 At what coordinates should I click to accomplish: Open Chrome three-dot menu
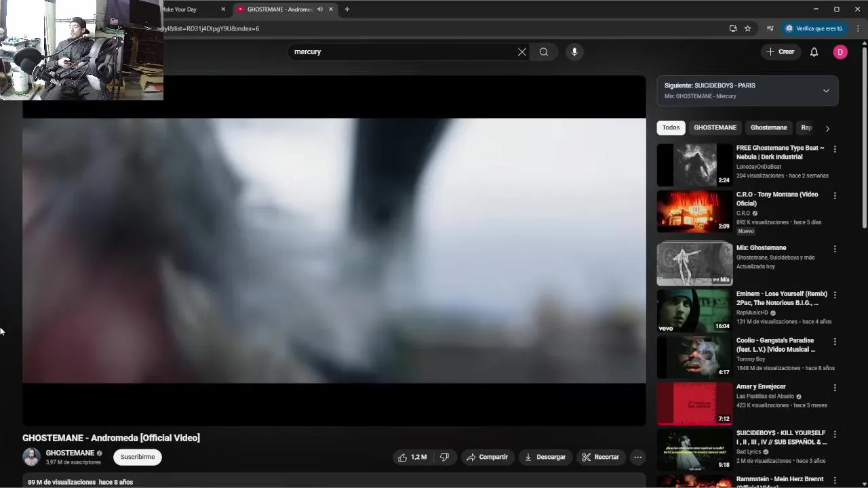[858, 28]
